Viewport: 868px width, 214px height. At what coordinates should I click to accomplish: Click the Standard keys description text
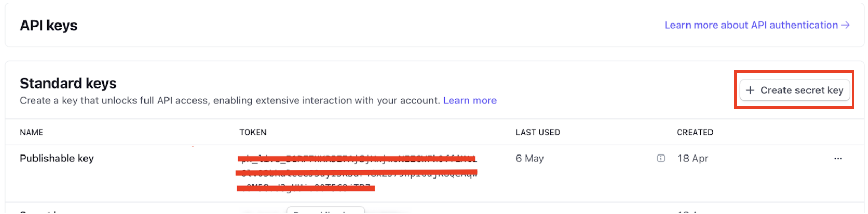pyautogui.click(x=230, y=100)
